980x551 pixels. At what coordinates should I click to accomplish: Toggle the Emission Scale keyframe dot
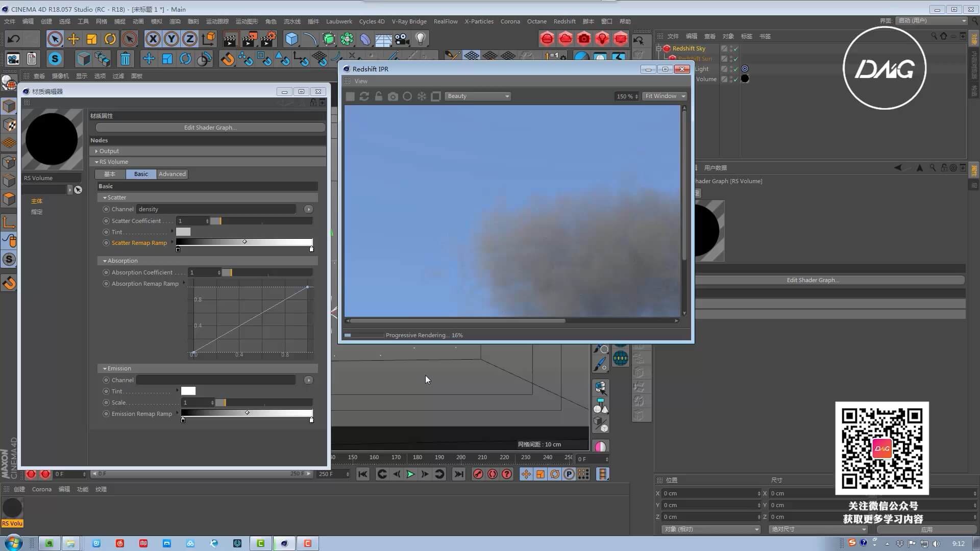106,403
